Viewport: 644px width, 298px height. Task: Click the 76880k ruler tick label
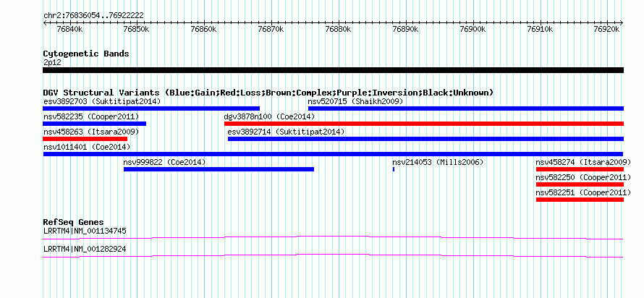[339, 29]
